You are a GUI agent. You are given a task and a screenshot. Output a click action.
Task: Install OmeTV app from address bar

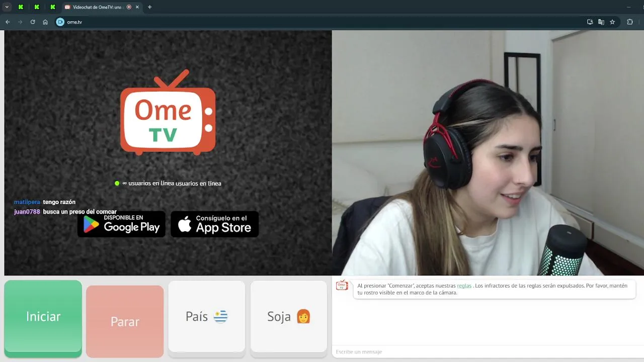tap(590, 22)
